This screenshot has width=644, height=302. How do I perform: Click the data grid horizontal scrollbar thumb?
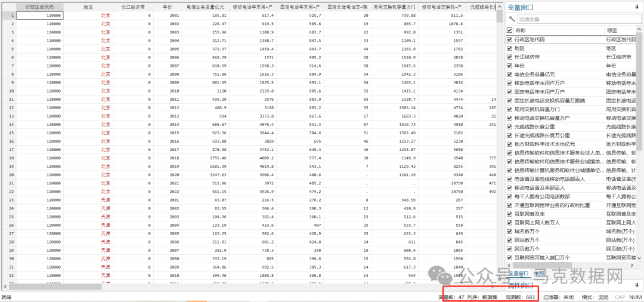tap(54, 286)
